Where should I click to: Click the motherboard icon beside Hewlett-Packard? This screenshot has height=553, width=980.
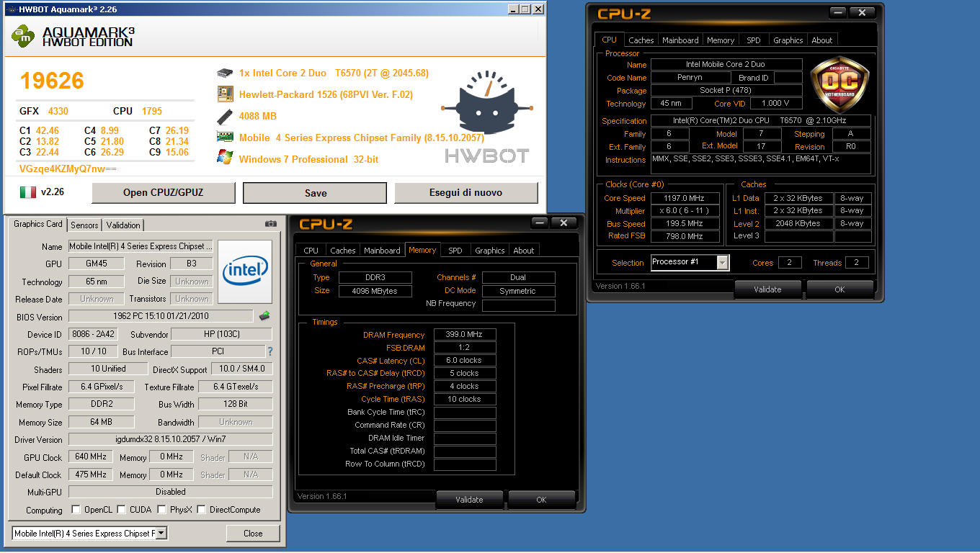coord(226,94)
